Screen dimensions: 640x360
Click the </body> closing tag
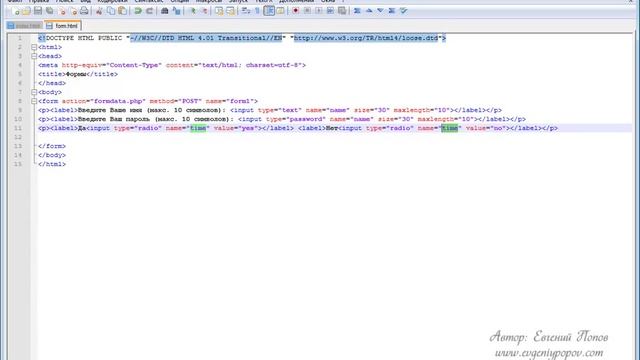tap(52, 155)
